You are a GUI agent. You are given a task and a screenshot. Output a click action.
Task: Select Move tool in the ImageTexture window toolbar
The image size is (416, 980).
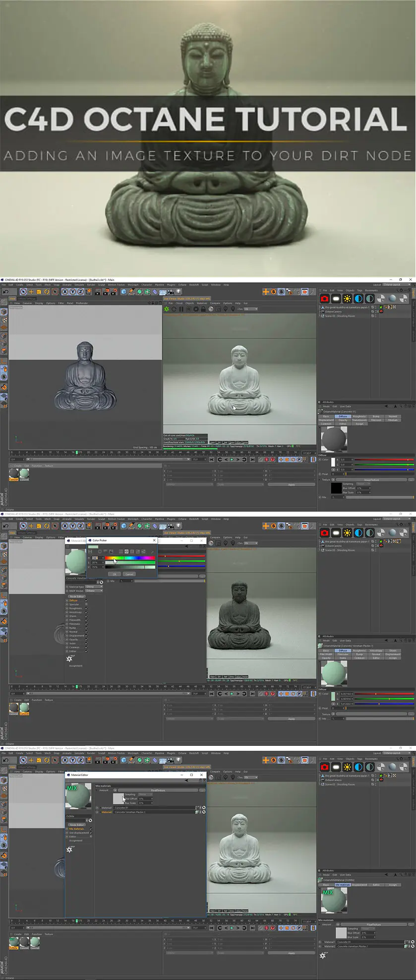coord(31,292)
